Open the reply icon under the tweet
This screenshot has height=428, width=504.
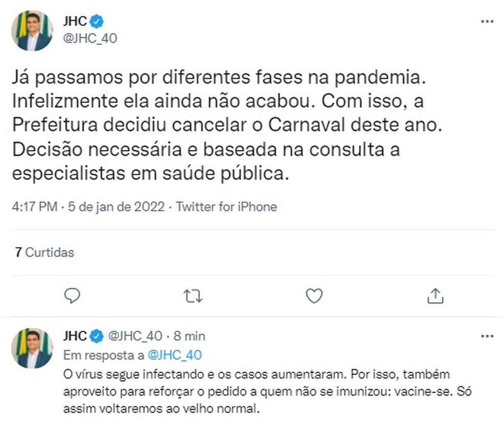[73, 296]
